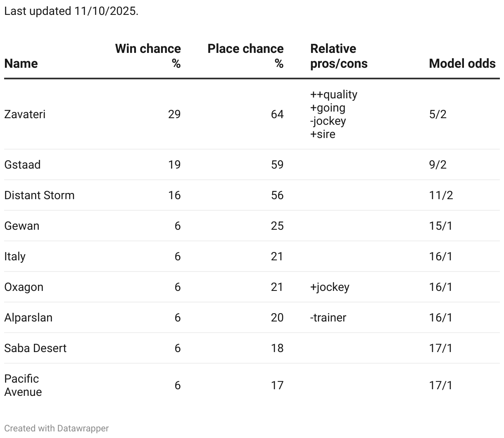Click the Distant Storm name cell
The image size is (504, 438).
click(39, 195)
